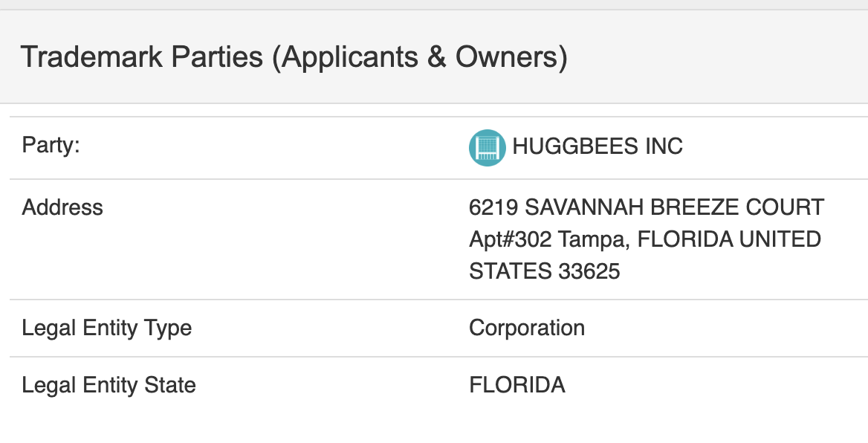Screen dimensions: 868x443
Task: Click "(Applicants & Owners)" in the heading
Action: point(420,57)
